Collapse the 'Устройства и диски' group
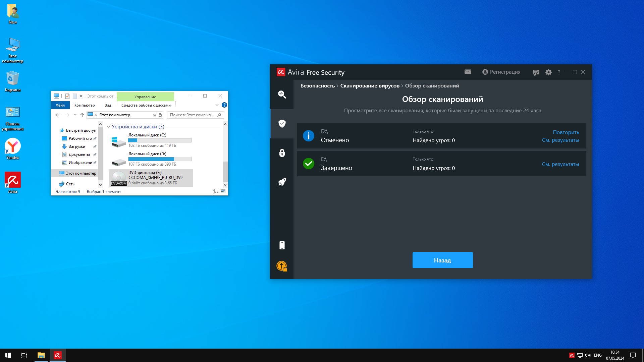 click(108, 127)
